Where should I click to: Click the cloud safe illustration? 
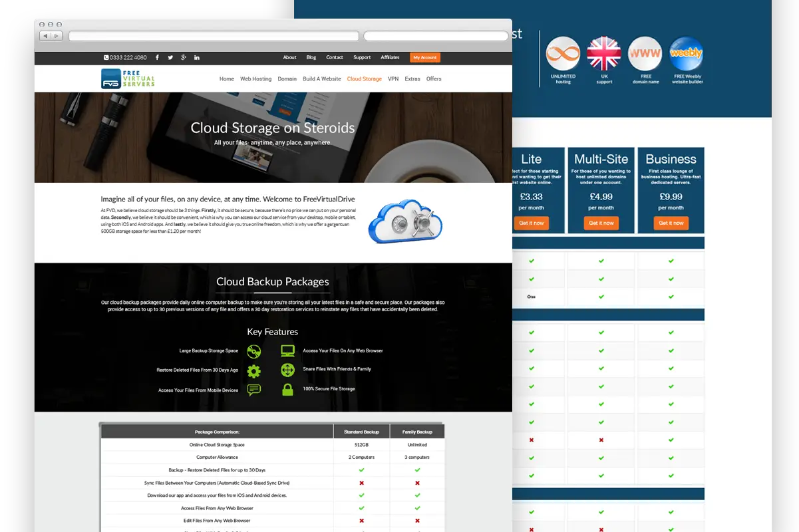click(x=405, y=221)
